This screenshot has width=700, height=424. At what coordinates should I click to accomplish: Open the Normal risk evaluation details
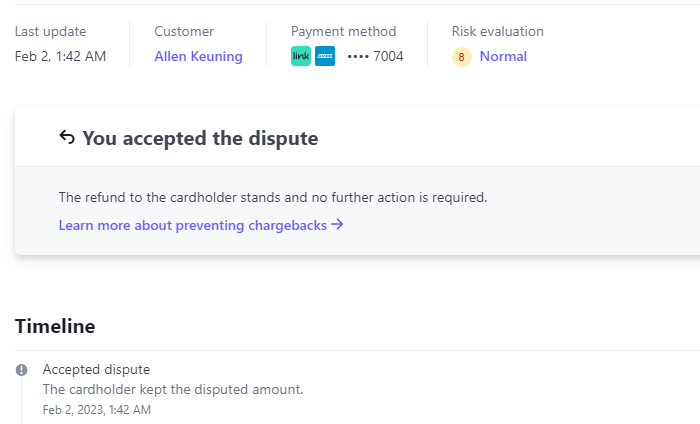point(503,56)
